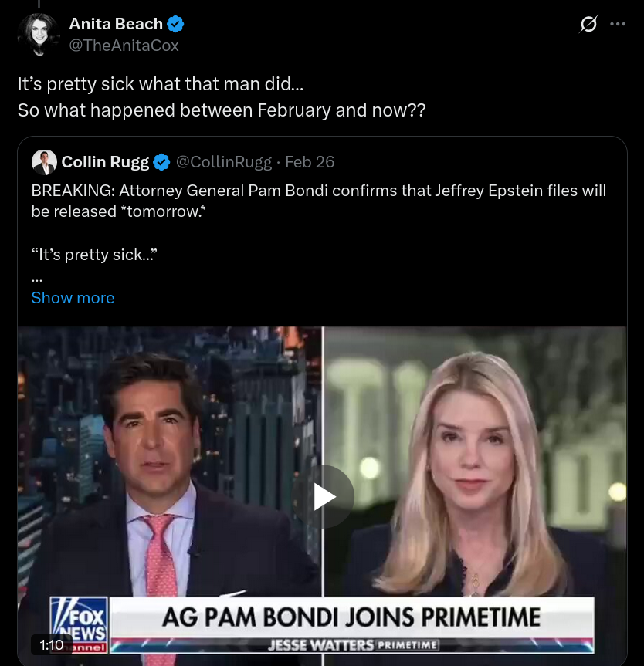644x666 pixels.
Task: Click the 1:10 video duration badge
Action: click(52, 645)
